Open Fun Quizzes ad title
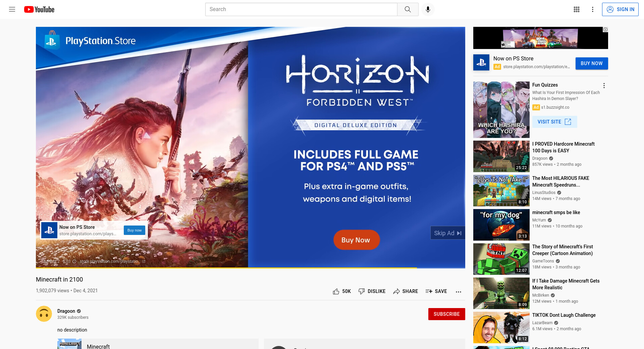The image size is (644, 349). pos(545,85)
